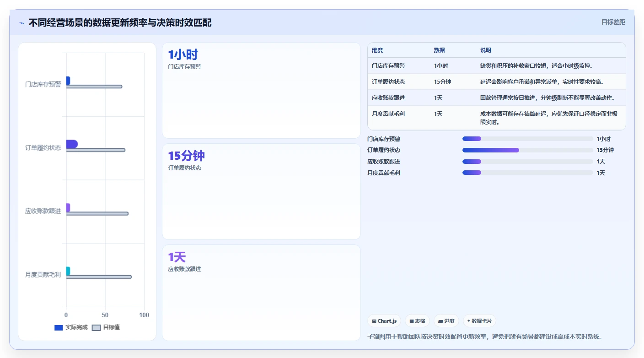Click the cyan 月度贡献毛利 actual bar
The width and height of the screenshot is (644, 358).
coord(68,271)
